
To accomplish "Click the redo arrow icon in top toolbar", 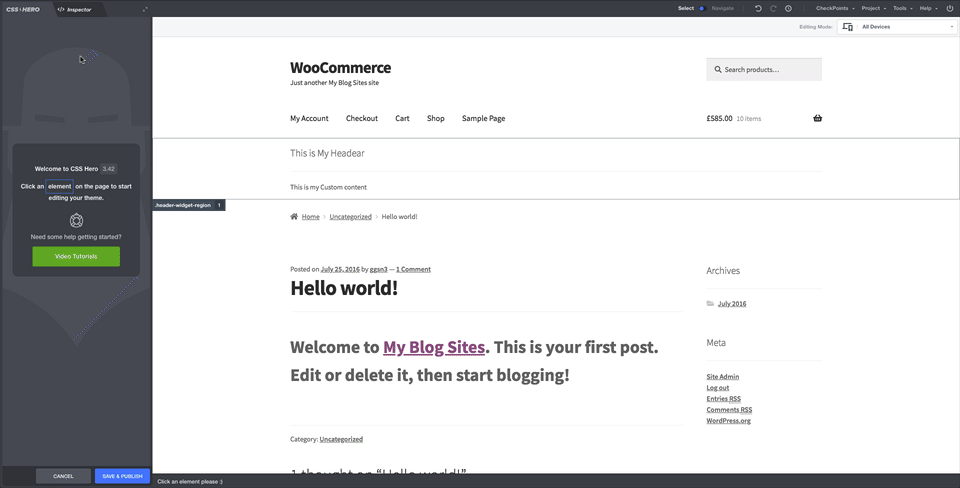I will [x=773, y=9].
